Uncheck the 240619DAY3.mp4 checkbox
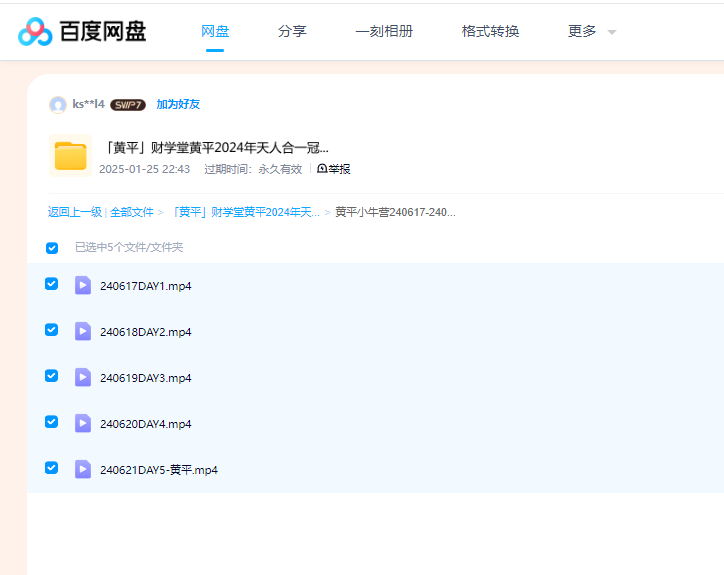Screen dimensions: 724x575 coord(51,375)
